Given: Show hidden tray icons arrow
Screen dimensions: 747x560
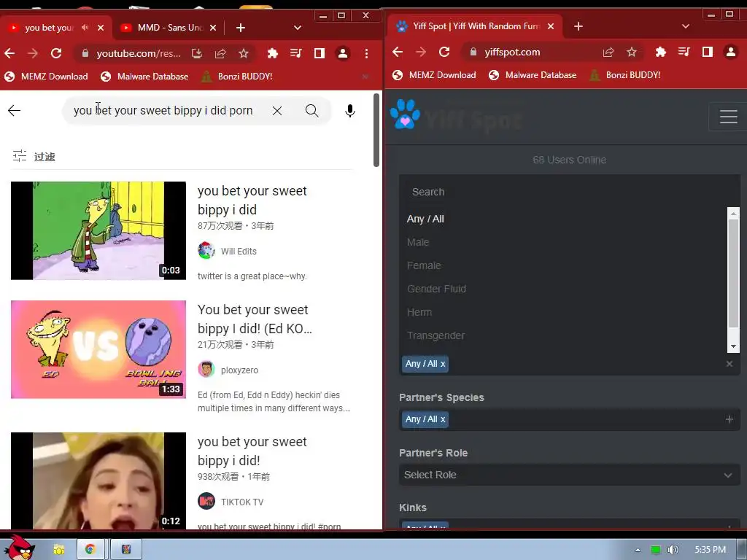Looking at the screenshot, I should point(638,550).
